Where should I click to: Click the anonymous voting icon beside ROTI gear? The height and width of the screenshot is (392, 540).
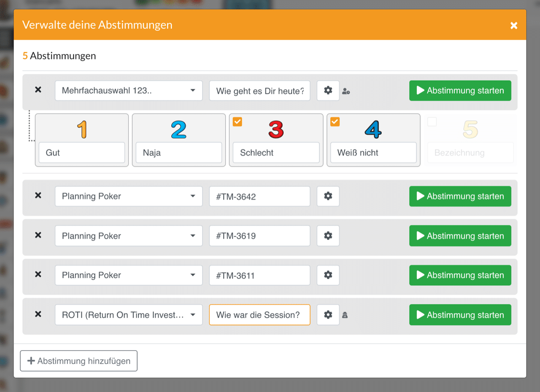tap(345, 315)
